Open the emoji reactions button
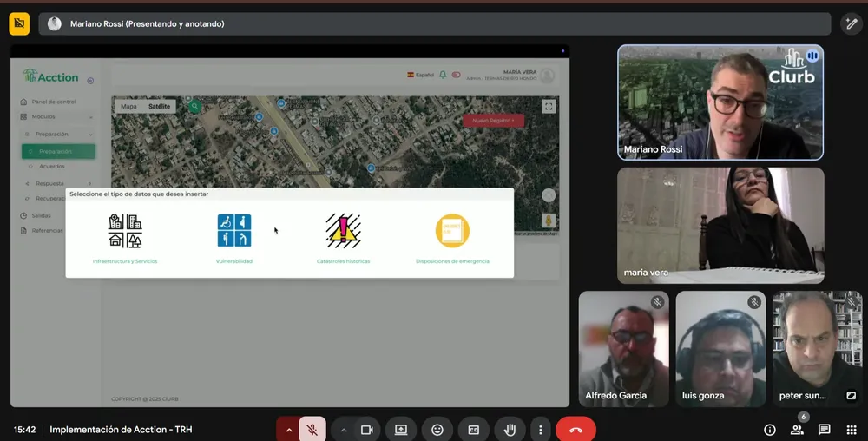The height and width of the screenshot is (441, 868). click(x=437, y=430)
